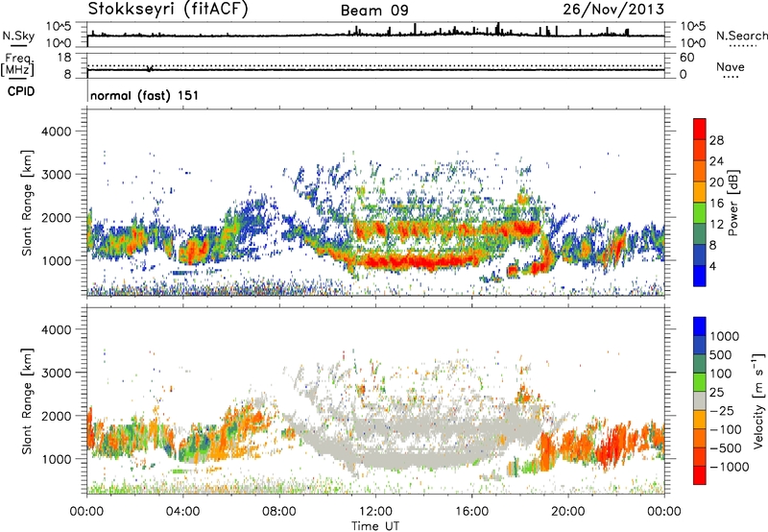Click the left '10^5' N.Sky axis tick

(x=59, y=27)
